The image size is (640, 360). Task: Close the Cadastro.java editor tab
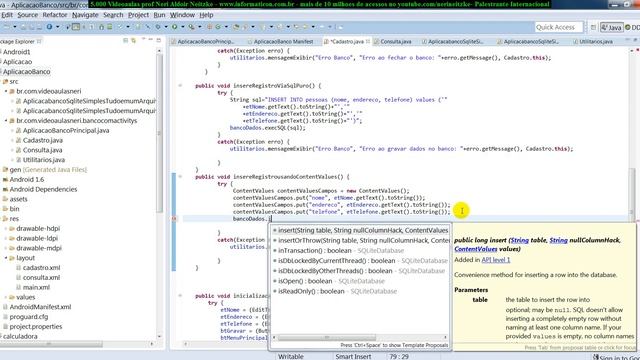(368, 41)
